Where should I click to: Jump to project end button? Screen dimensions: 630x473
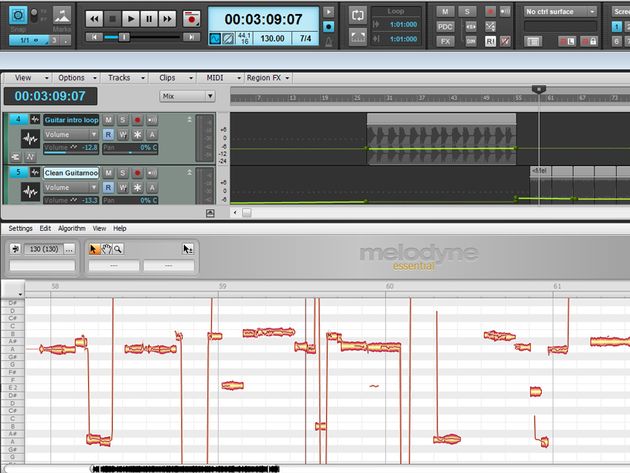point(191,37)
